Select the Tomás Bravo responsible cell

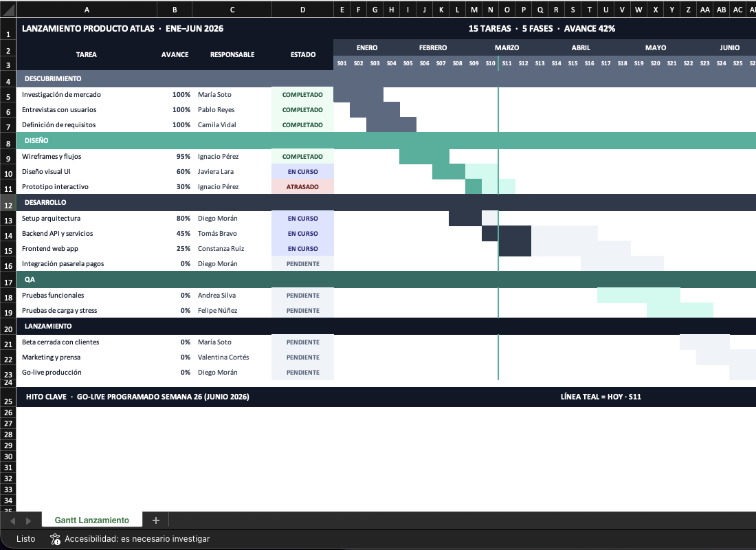pos(232,234)
